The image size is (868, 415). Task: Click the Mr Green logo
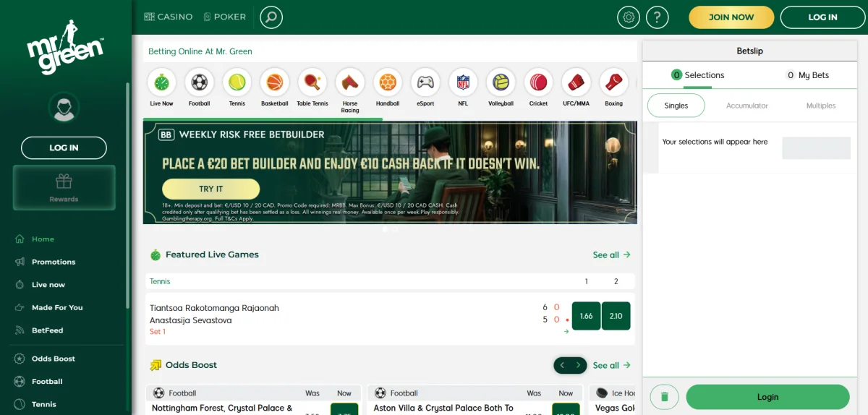pos(66,46)
